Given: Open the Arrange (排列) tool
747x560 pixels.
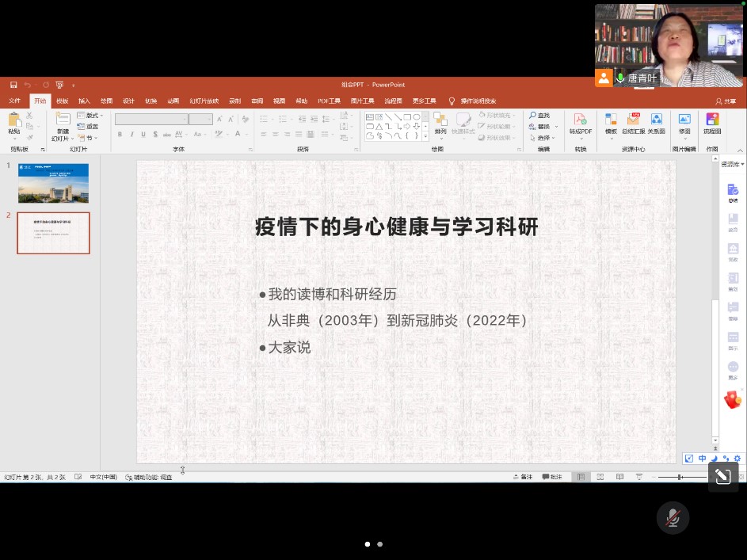Looking at the screenshot, I should point(440,120).
